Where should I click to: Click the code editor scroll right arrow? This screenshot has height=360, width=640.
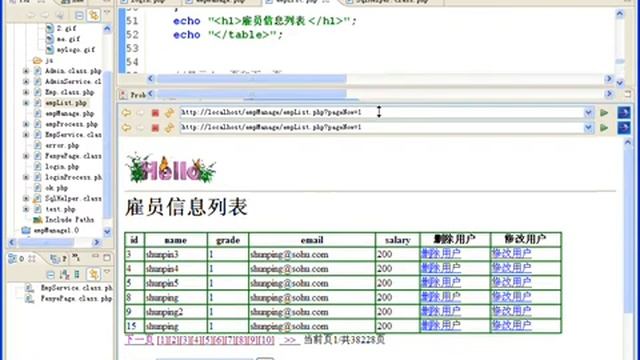(x=609, y=79)
